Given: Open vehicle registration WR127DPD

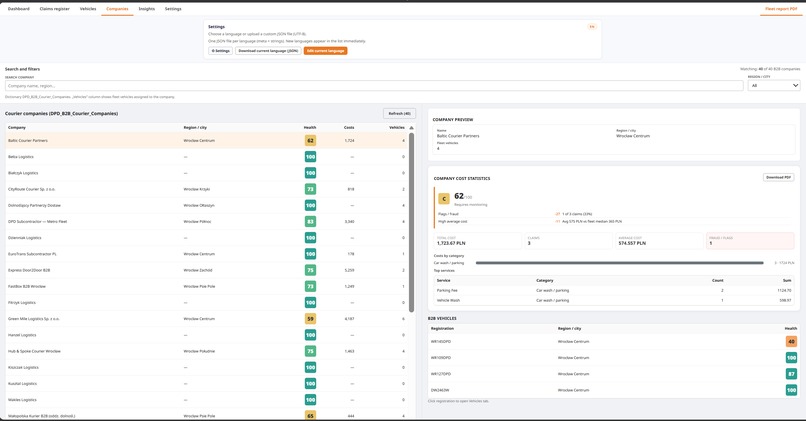Looking at the screenshot, I should 441,374.
